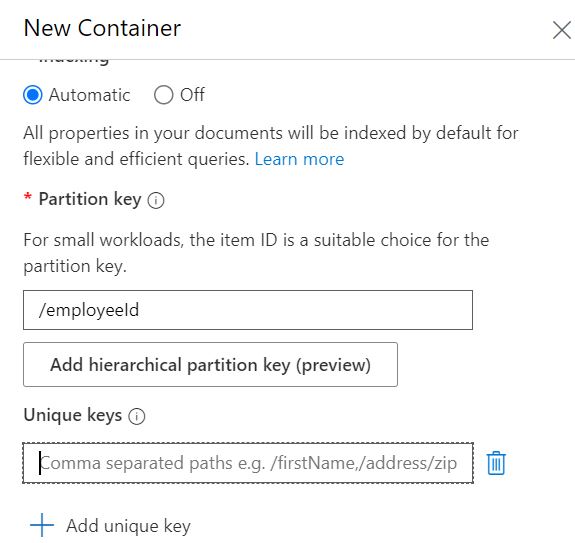Screen dimensions: 575x543
Task: Turn indexing Off with the radio button
Action: pyautogui.click(x=163, y=95)
